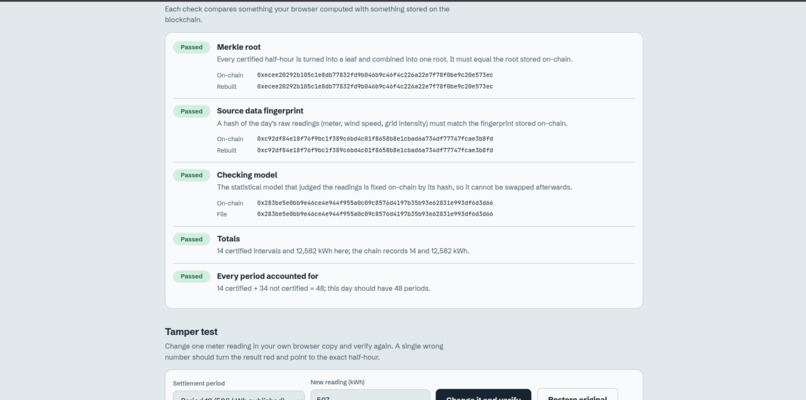806x400 pixels.
Task: Click the Merkle root On-chain hash value
Action: tap(375, 75)
